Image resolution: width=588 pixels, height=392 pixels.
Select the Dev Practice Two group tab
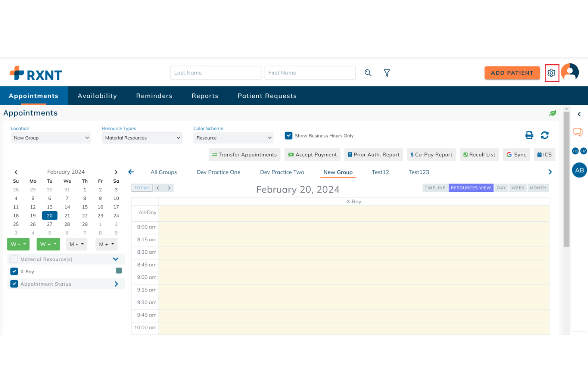coord(282,172)
